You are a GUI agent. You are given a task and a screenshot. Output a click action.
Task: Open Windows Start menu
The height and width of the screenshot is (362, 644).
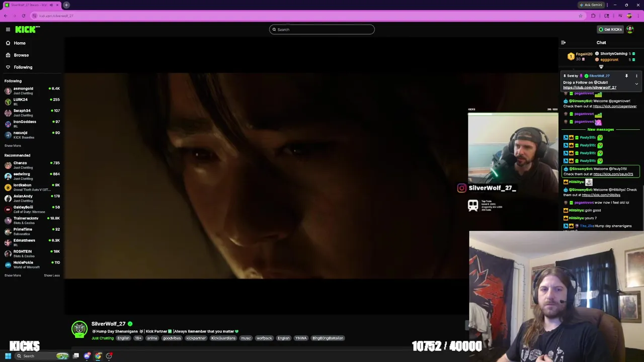[8, 356]
